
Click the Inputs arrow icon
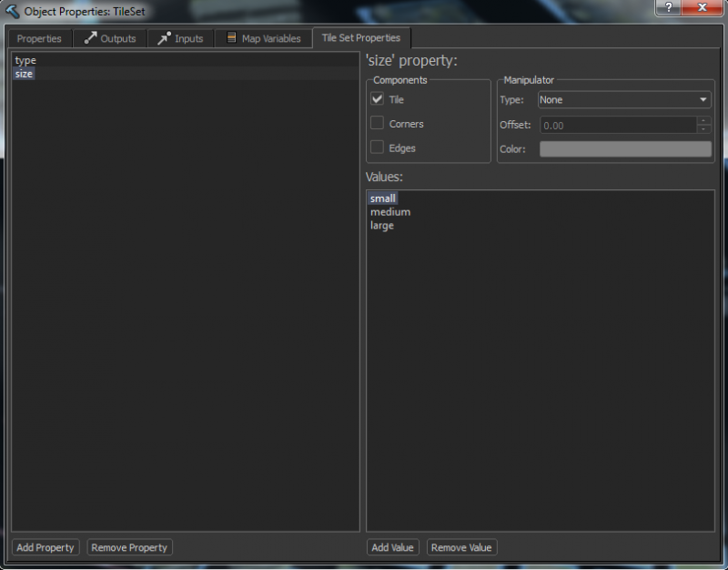164,38
